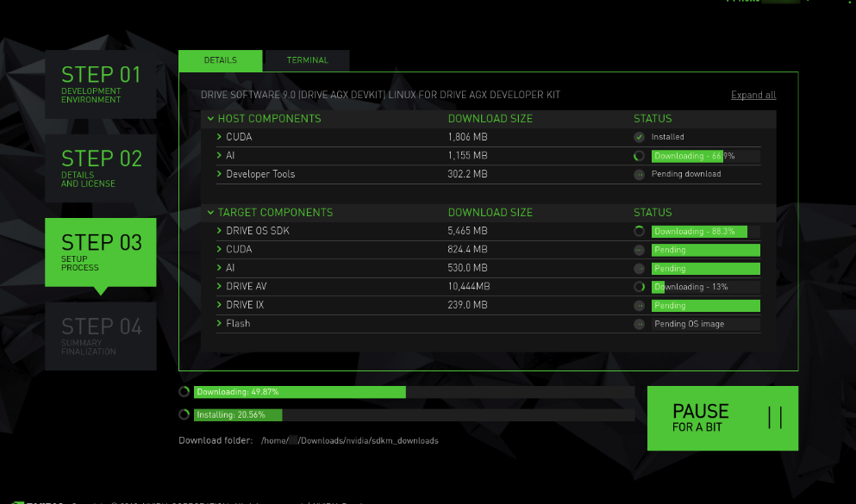The image size is (856, 504).
Task: Click the 10,444MB download size value
Action: point(469,286)
